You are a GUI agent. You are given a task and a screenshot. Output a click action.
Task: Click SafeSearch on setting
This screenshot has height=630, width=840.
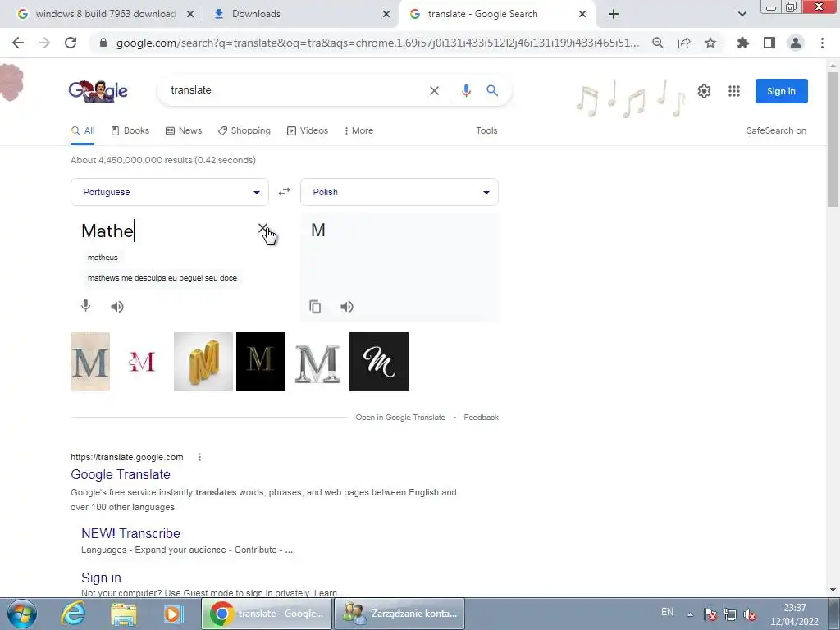tap(776, 130)
